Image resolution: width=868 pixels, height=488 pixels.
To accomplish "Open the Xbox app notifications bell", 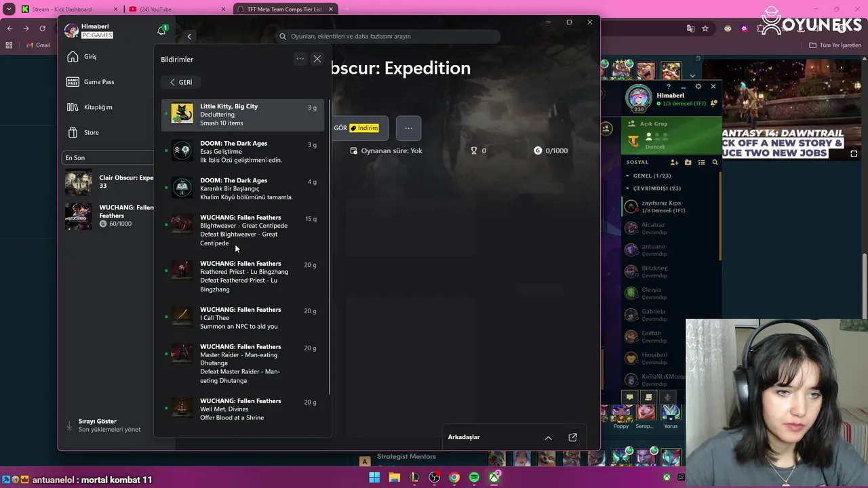I will (161, 31).
